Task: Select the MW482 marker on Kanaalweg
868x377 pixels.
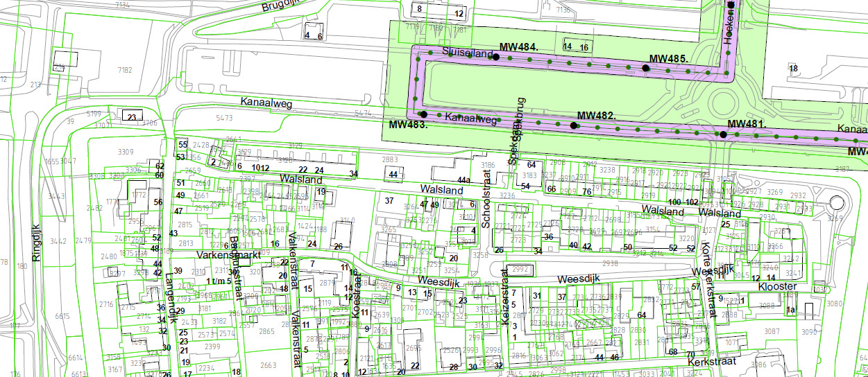Action: click(573, 125)
